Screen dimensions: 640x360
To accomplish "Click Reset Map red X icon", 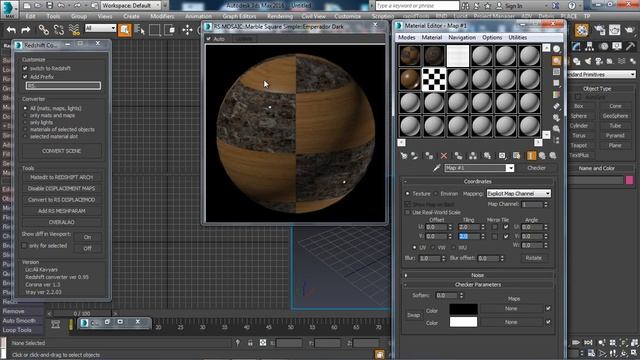I will [444, 156].
